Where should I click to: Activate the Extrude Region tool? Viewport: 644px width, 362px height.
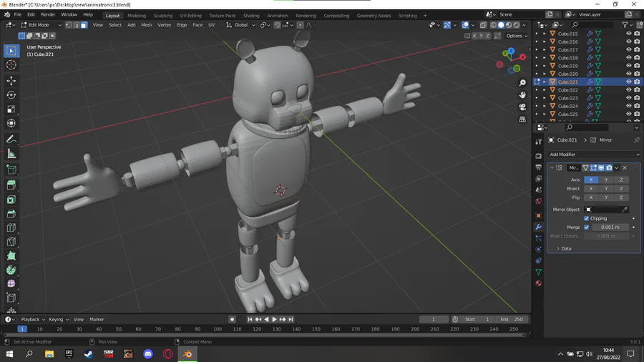(x=11, y=185)
